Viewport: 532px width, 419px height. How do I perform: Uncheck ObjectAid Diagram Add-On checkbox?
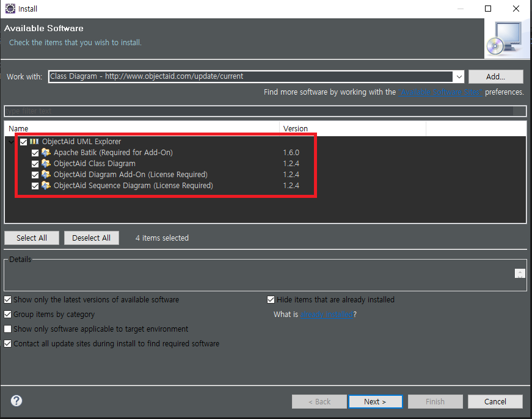coord(35,175)
